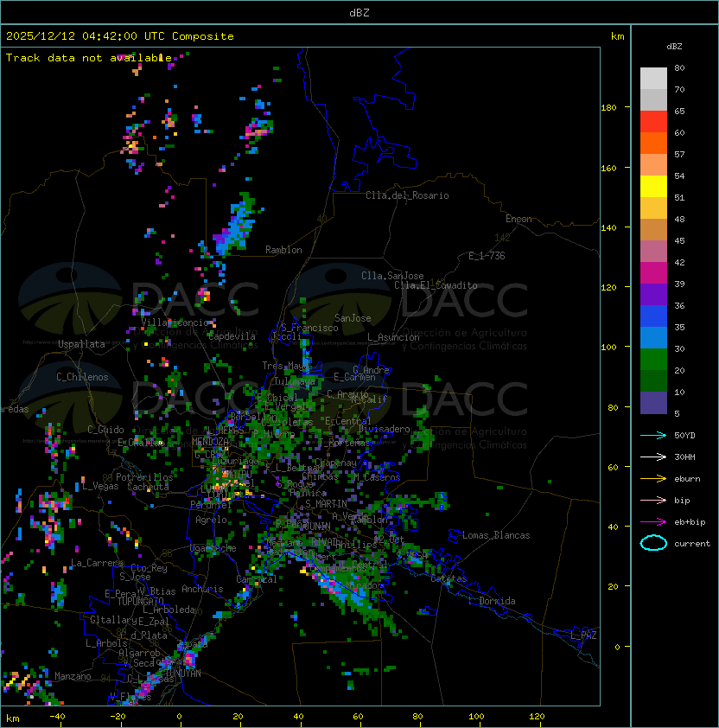Click the 'L_Asuncion' map label
This screenshot has height=728, width=719.
(393, 337)
